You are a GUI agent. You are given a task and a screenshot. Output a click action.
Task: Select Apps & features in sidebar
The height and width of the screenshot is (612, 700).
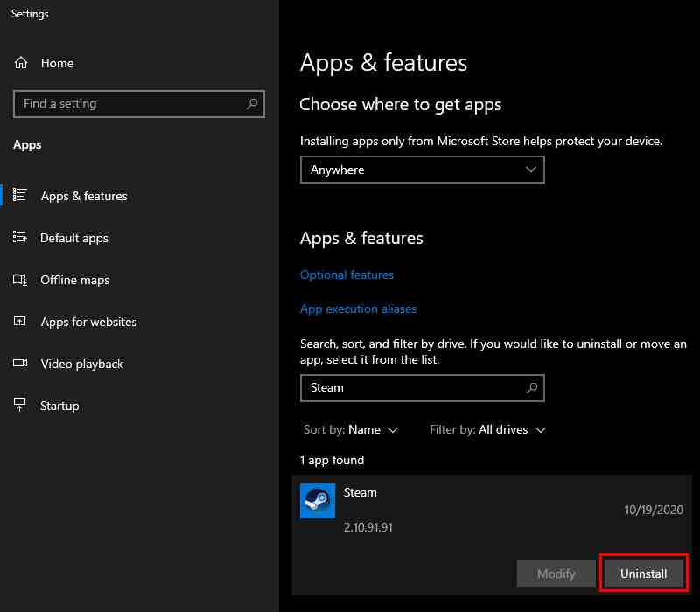coord(84,196)
